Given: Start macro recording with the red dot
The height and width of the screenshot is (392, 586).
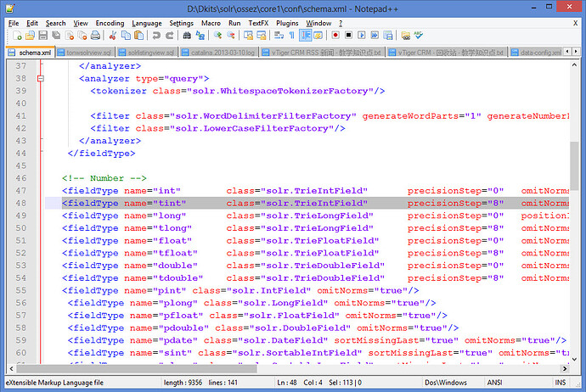Looking at the screenshot, I should pyautogui.click(x=335, y=36).
